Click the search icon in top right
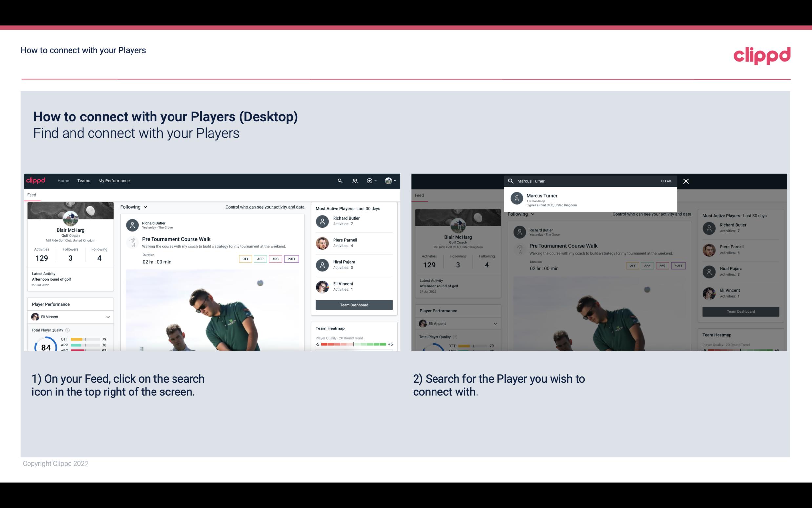The width and height of the screenshot is (812, 508). pos(339,180)
